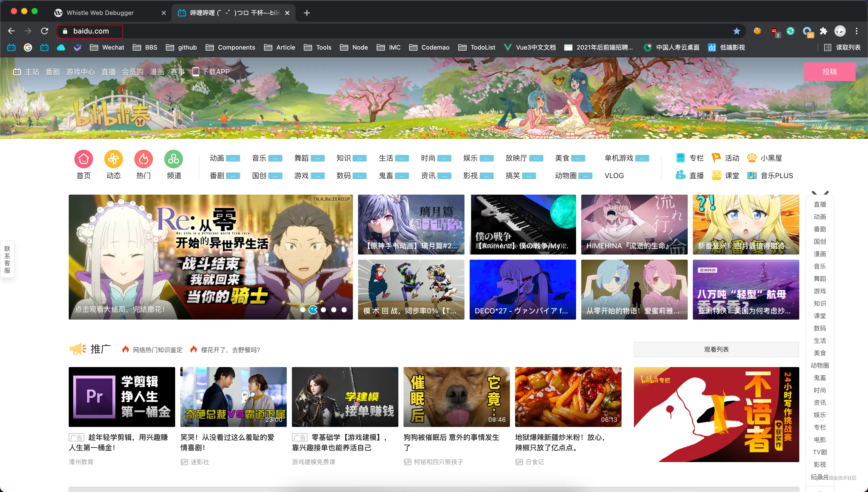This screenshot has height=492, width=868.
Task: Open the Node bookmarks folder
Action: [x=354, y=47]
